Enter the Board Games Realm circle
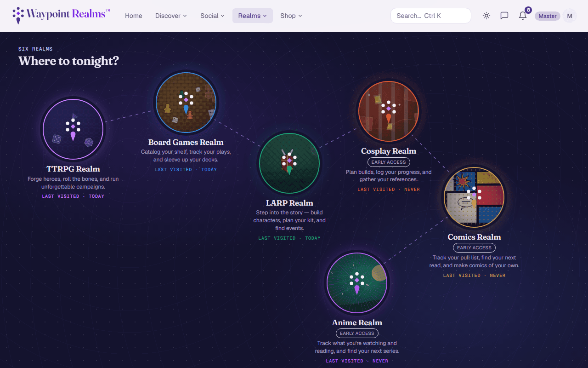This screenshot has width=588, height=368. click(186, 103)
